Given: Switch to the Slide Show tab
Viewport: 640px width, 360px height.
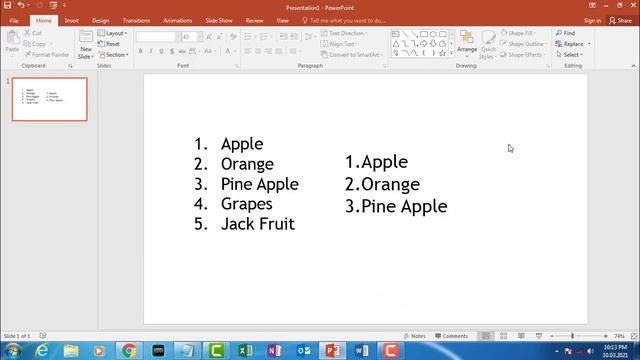Looking at the screenshot, I should [x=219, y=20].
